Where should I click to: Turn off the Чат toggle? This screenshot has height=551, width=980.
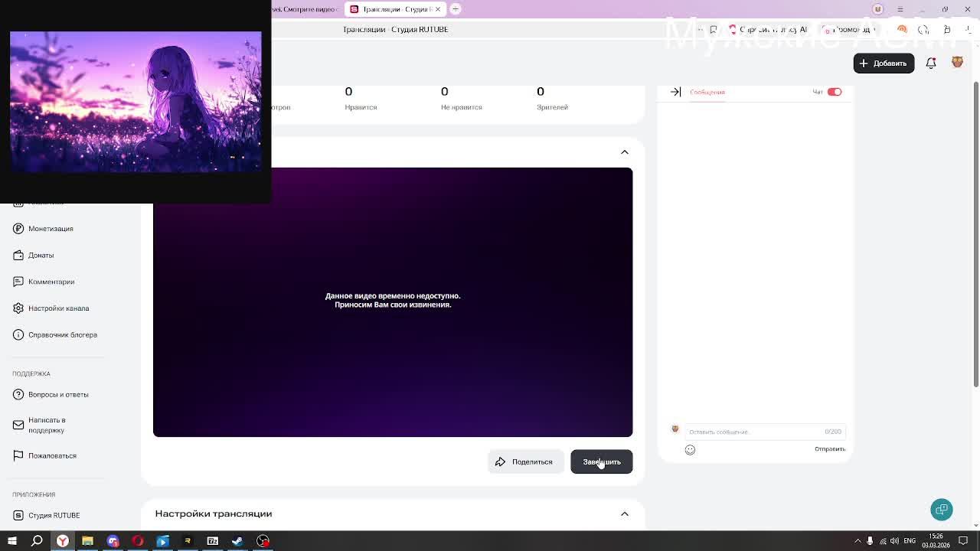pyautogui.click(x=835, y=92)
